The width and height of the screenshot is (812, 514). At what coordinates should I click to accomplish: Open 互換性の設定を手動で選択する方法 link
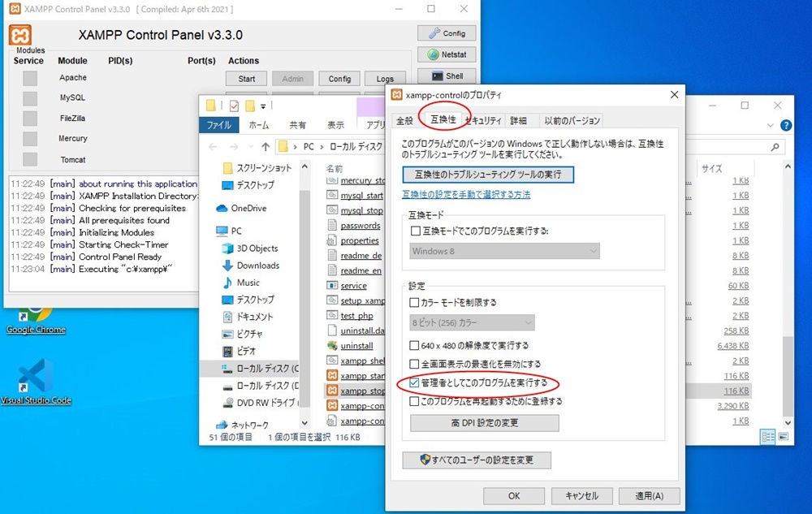466,194
